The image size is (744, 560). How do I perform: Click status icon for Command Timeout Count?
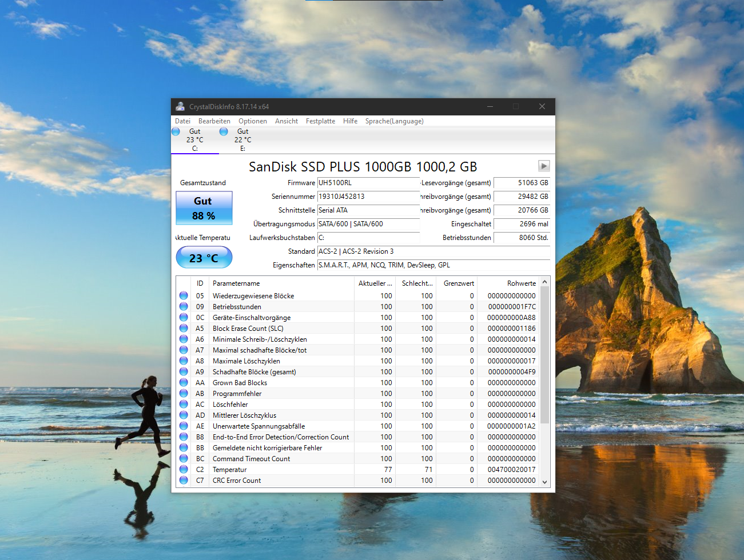point(184,458)
